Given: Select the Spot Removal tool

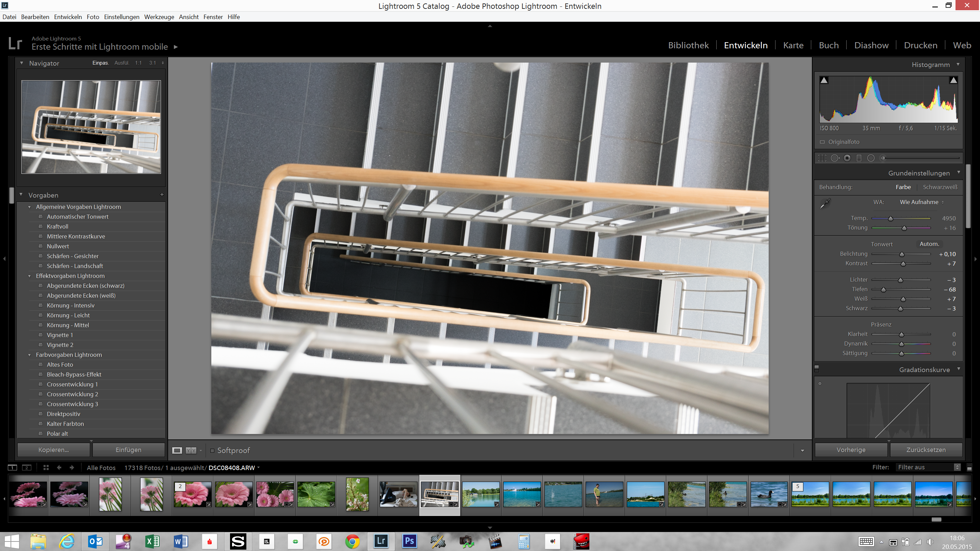Looking at the screenshot, I should pyautogui.click(x=835, y=158).
